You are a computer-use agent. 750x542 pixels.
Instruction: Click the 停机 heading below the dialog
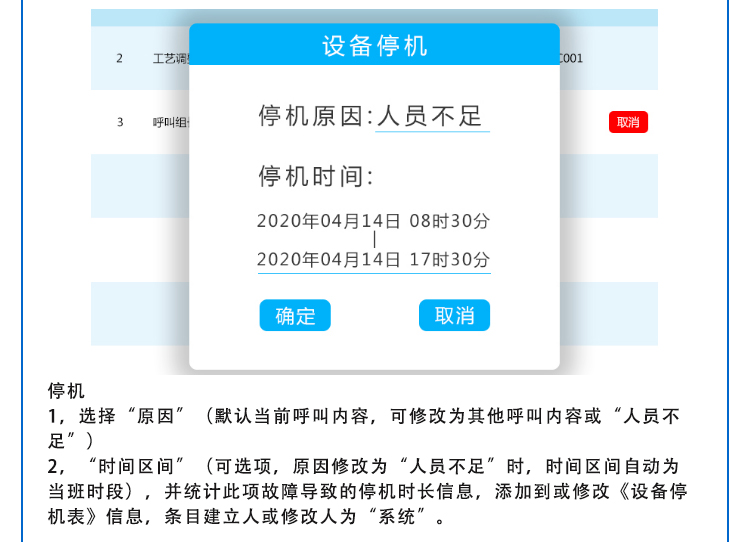pyautogui.click(x=66, y=391)
